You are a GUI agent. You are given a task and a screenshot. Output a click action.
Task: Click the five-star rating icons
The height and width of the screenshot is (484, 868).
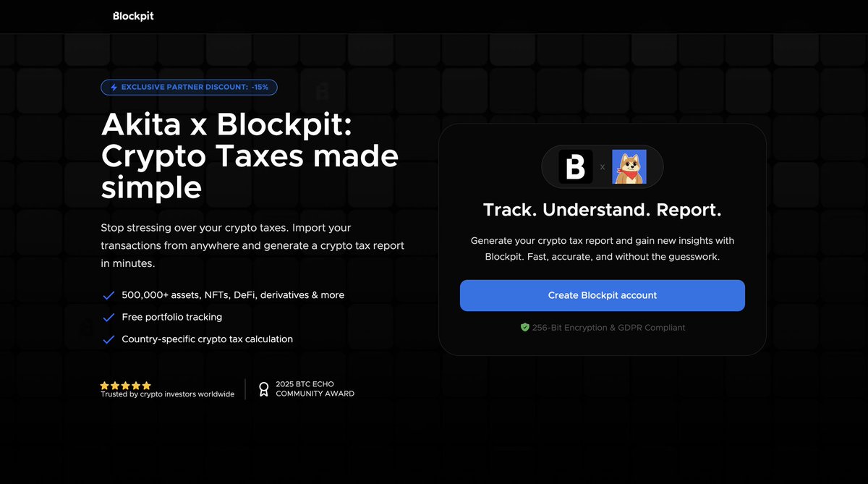point(126,386)
